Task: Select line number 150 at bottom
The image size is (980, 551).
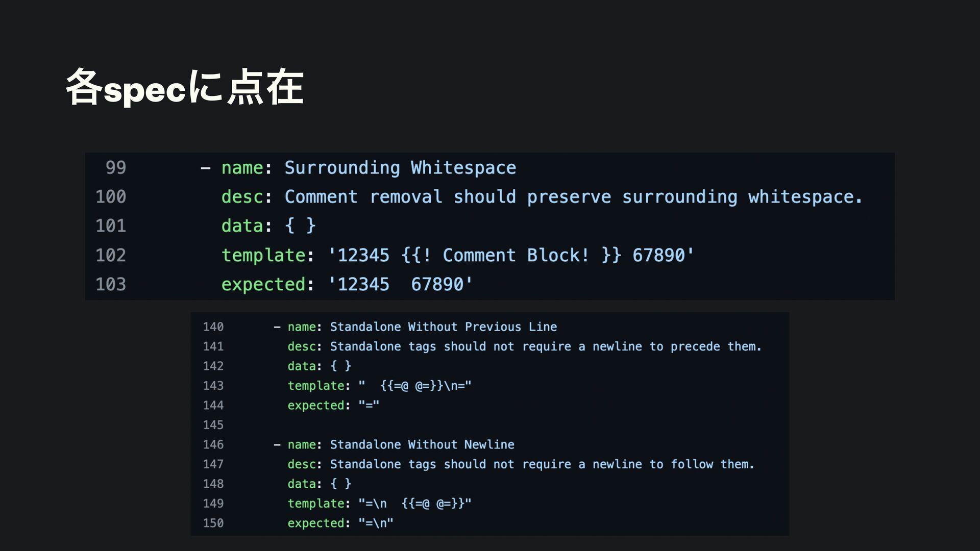Action: click(213, 523)
